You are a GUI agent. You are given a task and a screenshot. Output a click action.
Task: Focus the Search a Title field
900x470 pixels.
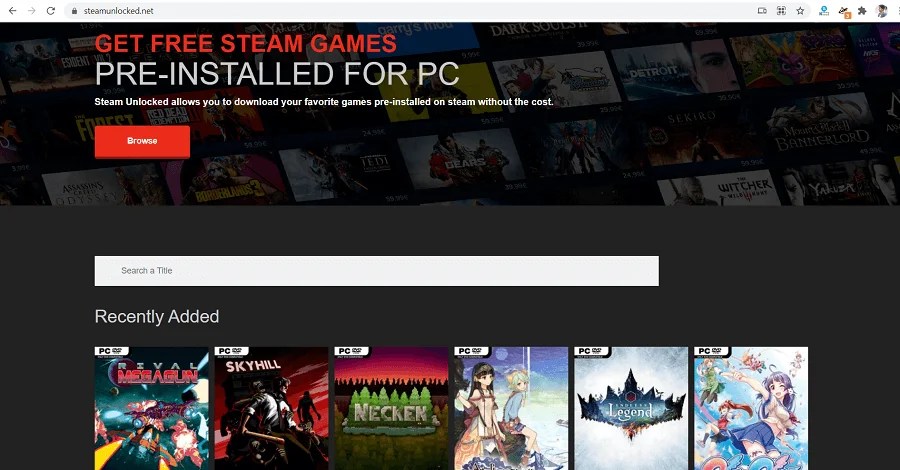[377, 271]
